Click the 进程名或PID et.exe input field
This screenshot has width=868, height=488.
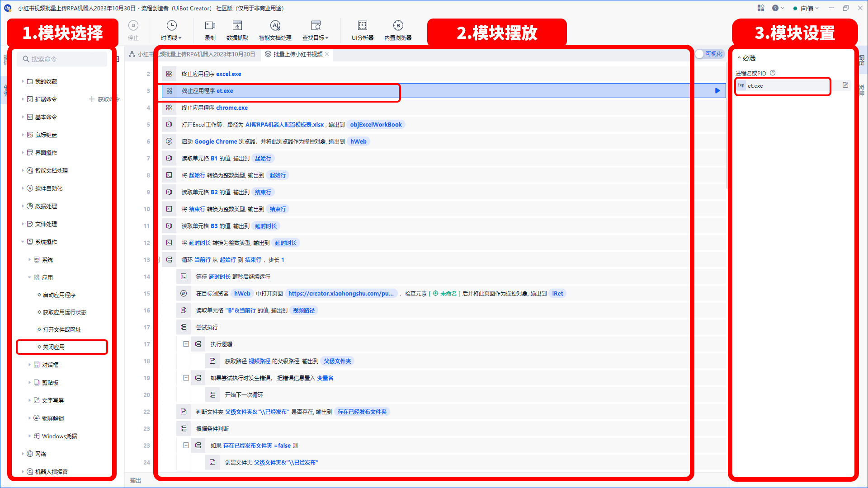[788, 85]
